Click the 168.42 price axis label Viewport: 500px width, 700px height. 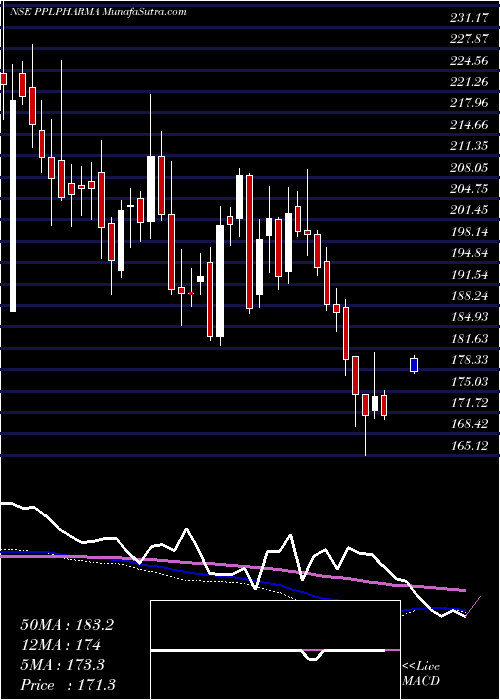click(x=468, y=424)
